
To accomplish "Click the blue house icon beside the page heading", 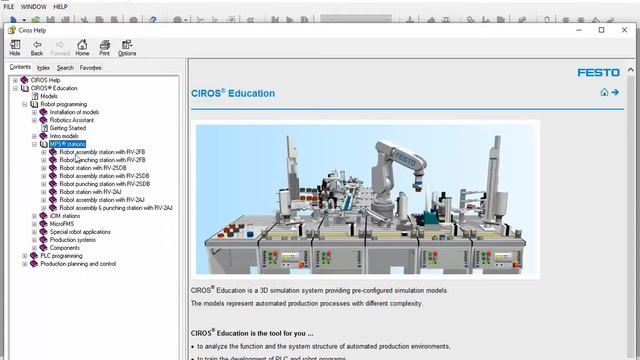I will 604,92.
